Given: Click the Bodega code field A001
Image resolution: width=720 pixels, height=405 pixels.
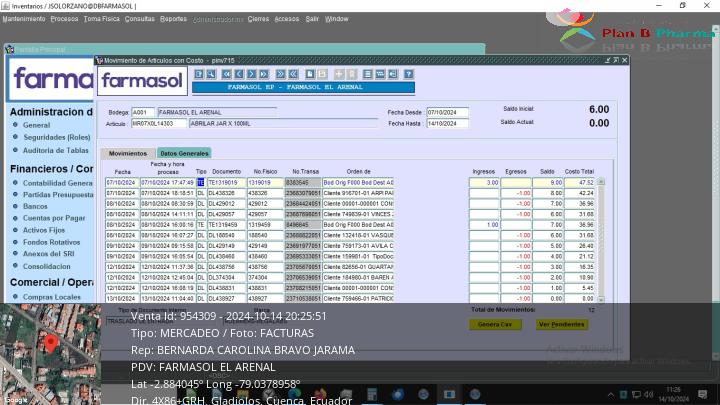Looking at the screenshot, I should (x=143, y=112).
